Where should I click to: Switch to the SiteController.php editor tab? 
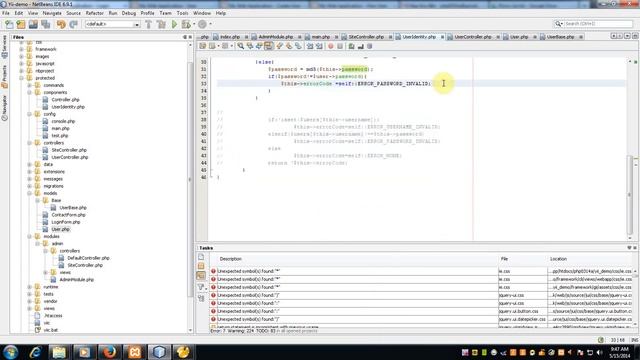366,37
